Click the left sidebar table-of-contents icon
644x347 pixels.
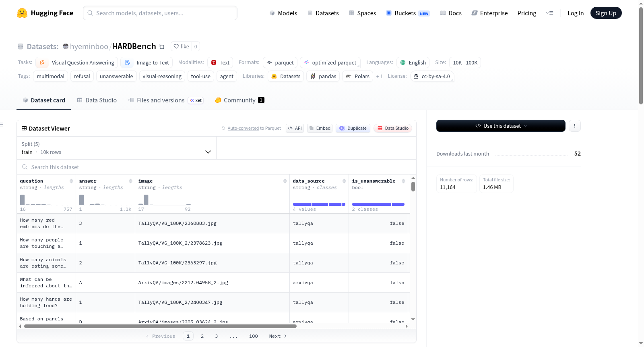pos(2,125)
